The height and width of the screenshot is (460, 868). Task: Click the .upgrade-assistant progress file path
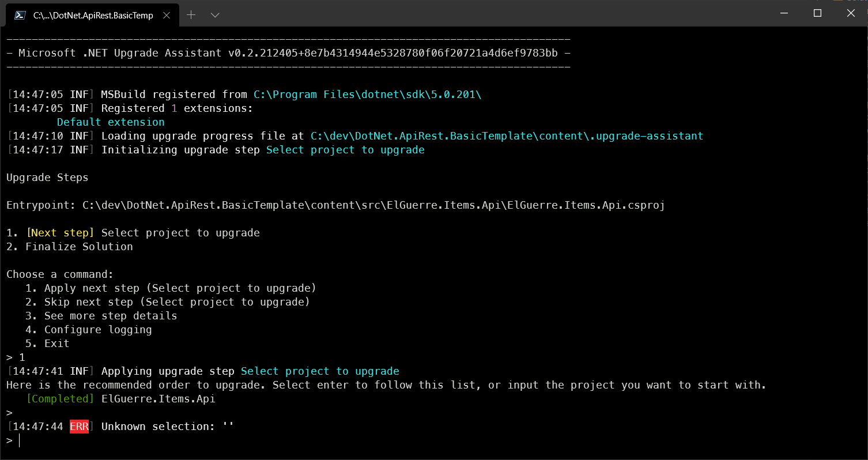[507, 136]
